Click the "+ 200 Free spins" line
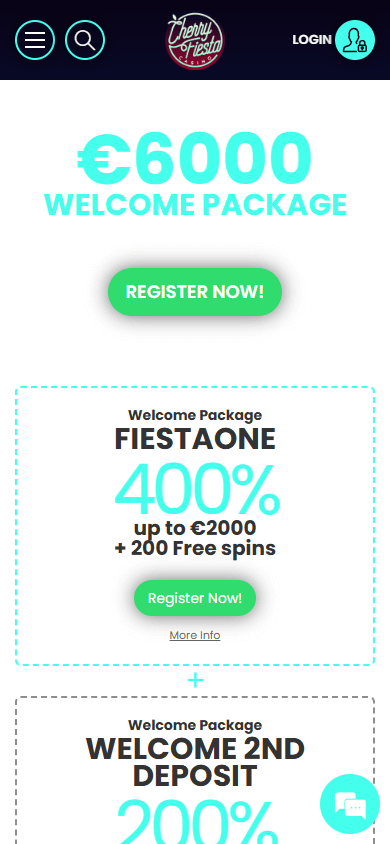 tap(195, 548)
